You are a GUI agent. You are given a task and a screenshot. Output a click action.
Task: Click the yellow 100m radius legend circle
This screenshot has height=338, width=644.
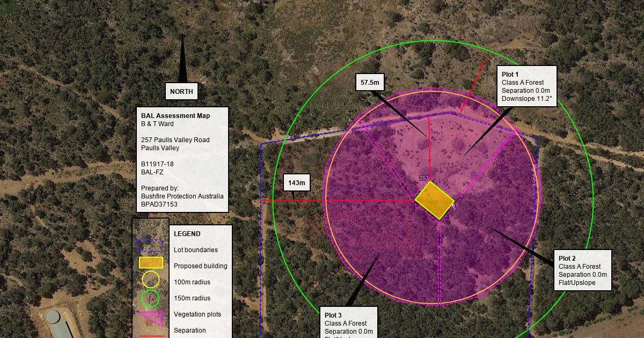click(151, 280)
